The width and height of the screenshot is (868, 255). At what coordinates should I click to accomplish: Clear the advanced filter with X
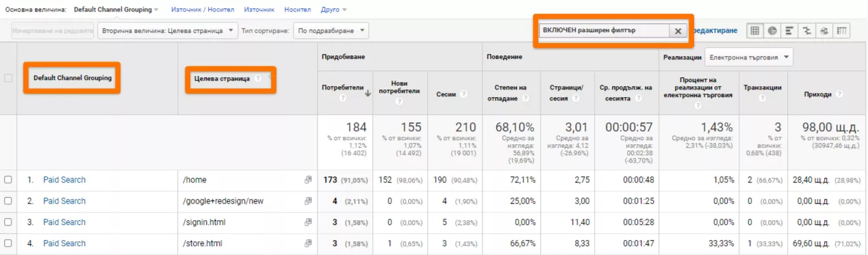[678, 31]
